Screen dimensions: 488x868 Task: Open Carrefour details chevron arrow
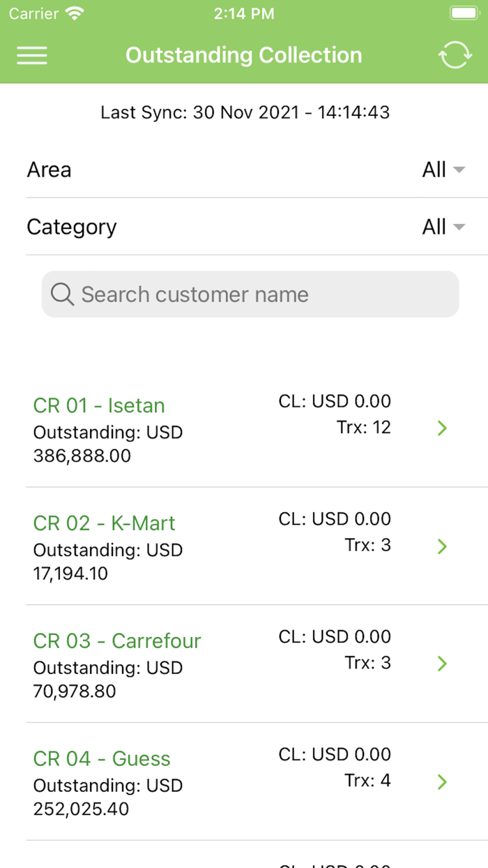[441, 664]
